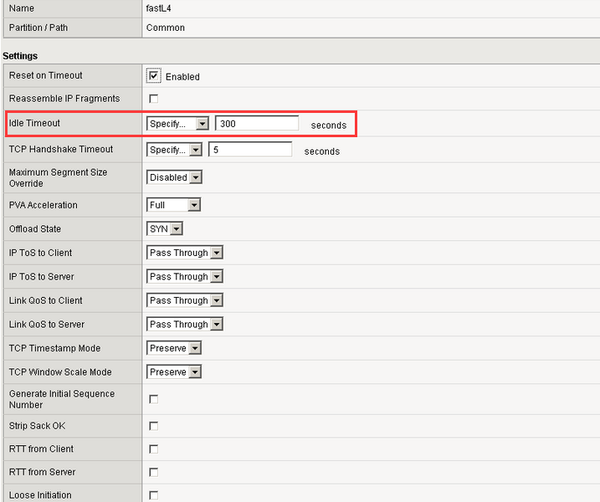Open Link QoS to Server dropdown
The width and height of the screenshot is (600, 502).
[184, 325]
